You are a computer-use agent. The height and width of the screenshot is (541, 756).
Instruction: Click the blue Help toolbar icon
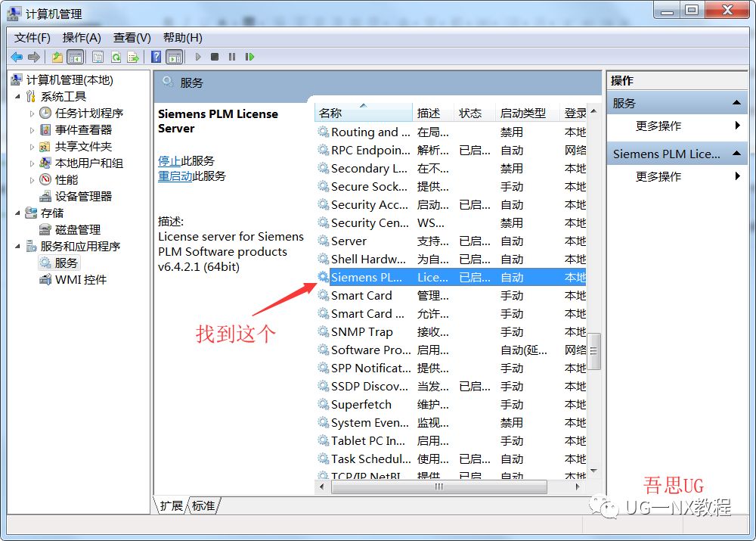coord(156,57)
